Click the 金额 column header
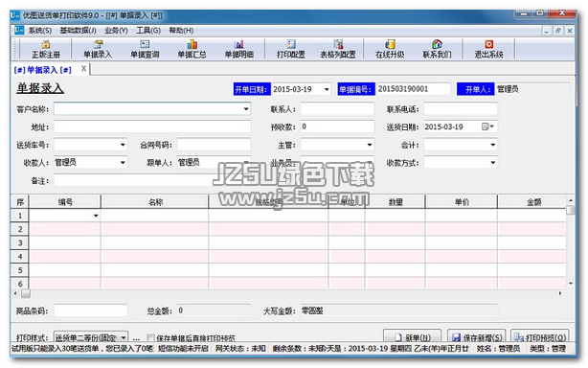This screenshot has height=368, width=588. tap(532, 202)
